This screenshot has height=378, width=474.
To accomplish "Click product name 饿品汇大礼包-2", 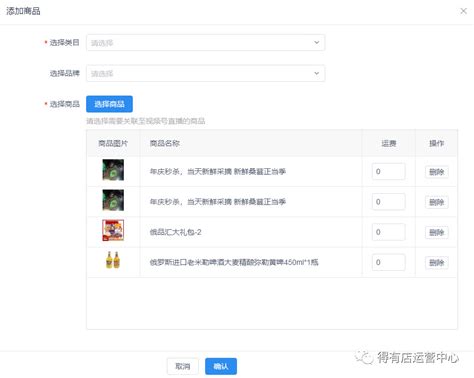I will [176, 232].
